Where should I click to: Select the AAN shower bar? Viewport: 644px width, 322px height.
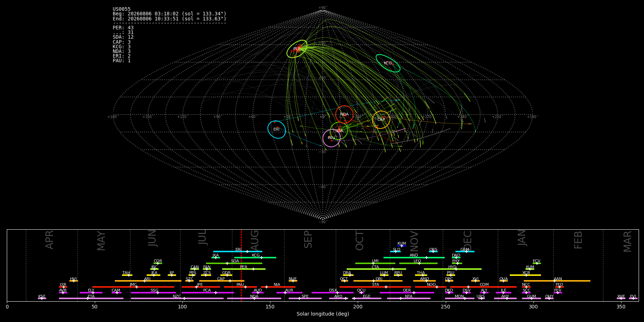[x=557, y=281]
